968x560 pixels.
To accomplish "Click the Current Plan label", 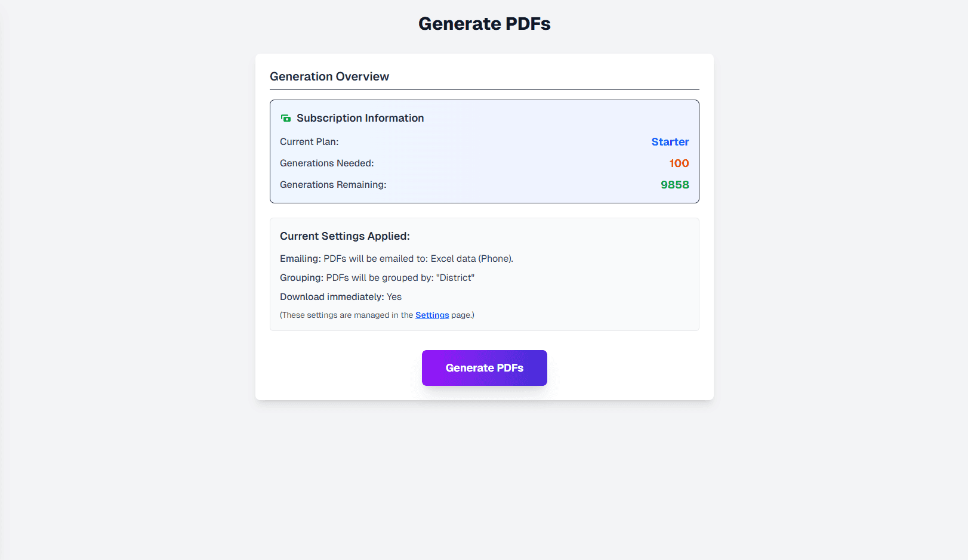I will pos(309,142).
